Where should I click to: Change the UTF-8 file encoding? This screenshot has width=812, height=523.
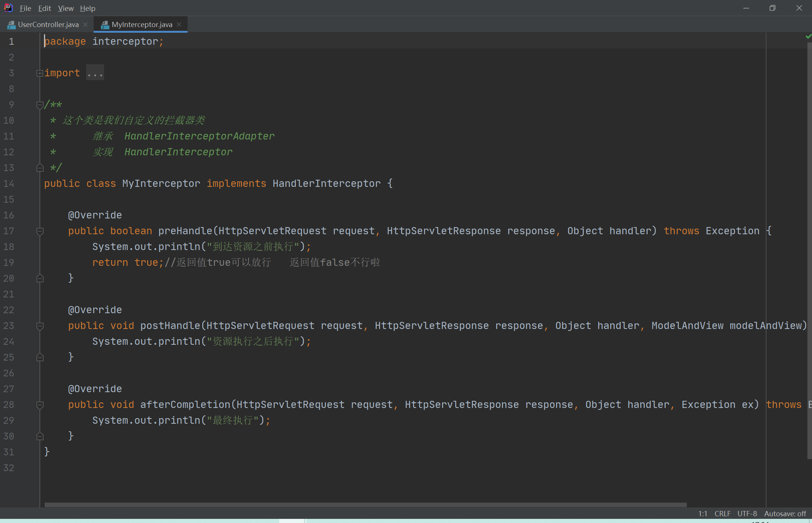pyautogui.click(x=747, y=514)
